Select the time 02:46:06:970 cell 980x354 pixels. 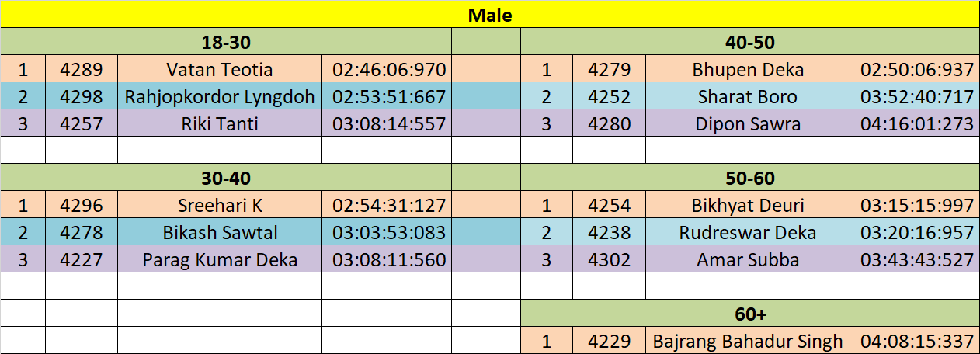(x=389, y=70)
